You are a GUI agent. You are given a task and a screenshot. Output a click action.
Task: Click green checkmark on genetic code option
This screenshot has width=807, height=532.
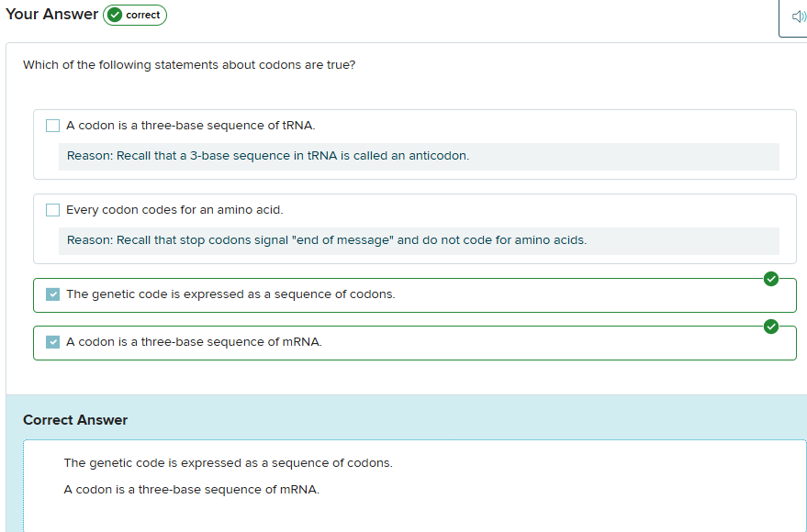tap(771, 279)
